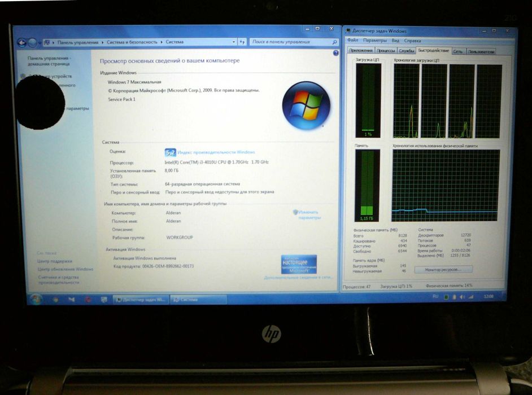Select the 8,00 ГБ installed memory value
Image resolution: width=532 pixels, height=395 pixels.
click(171, 170)
